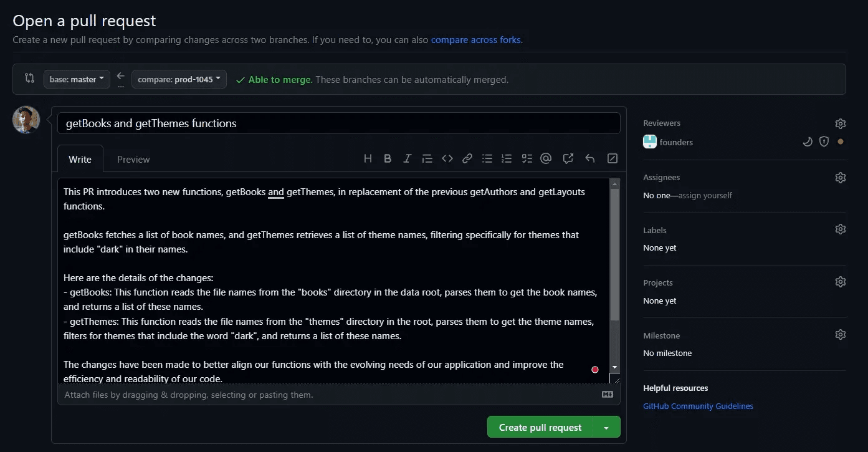Viewport: 868px width, 452px height.
Task: Apply bold formatting in the editor toolbar
Action: click(x=388, y=159)
